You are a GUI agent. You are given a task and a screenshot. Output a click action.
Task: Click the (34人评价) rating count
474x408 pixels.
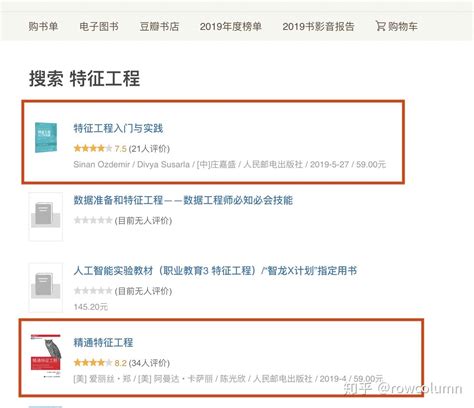point(149,363)
